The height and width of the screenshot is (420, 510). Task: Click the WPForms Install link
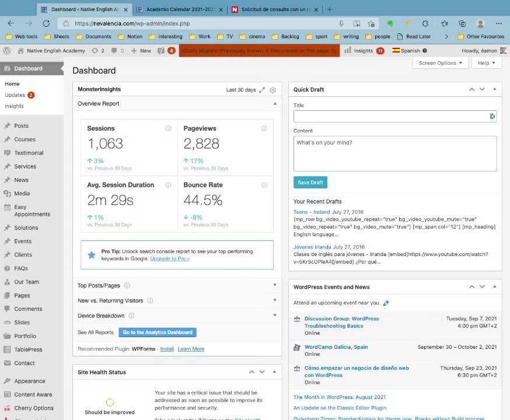(x=167, y=349)
